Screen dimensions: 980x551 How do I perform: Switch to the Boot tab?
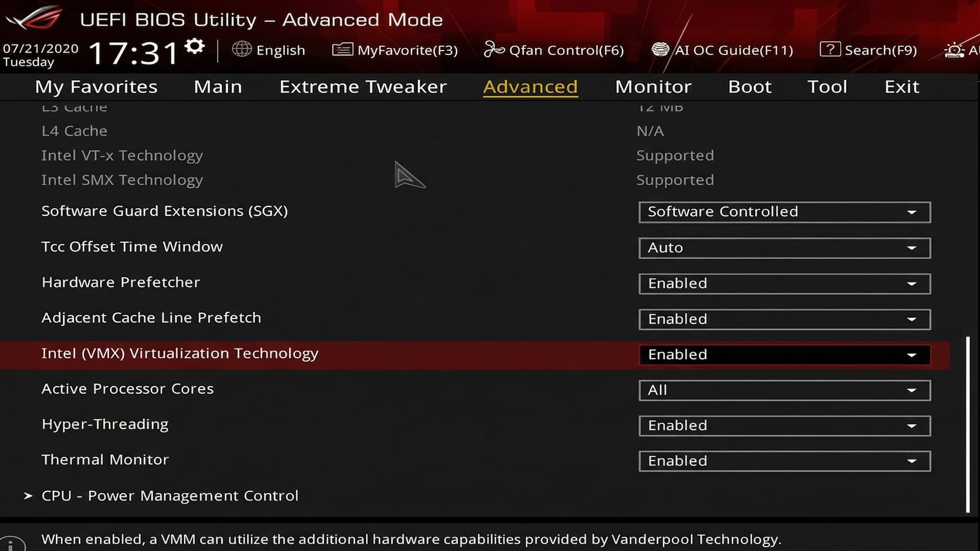tap(749, 87)
